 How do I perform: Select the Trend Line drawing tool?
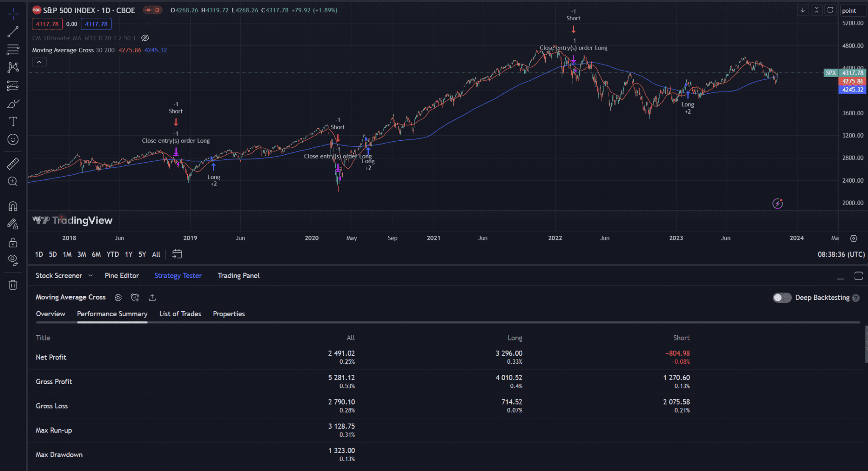[x=13, y=31]
